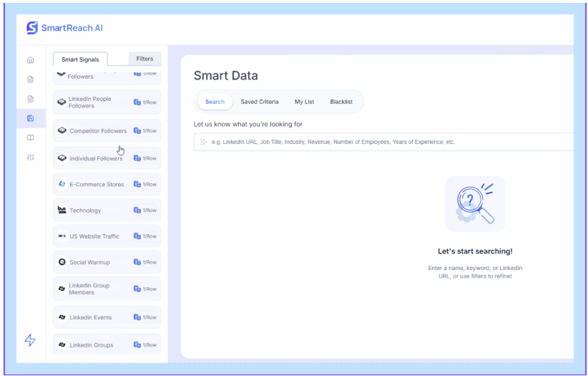Click the coins icon on Competitor Followers

[137, 131]
